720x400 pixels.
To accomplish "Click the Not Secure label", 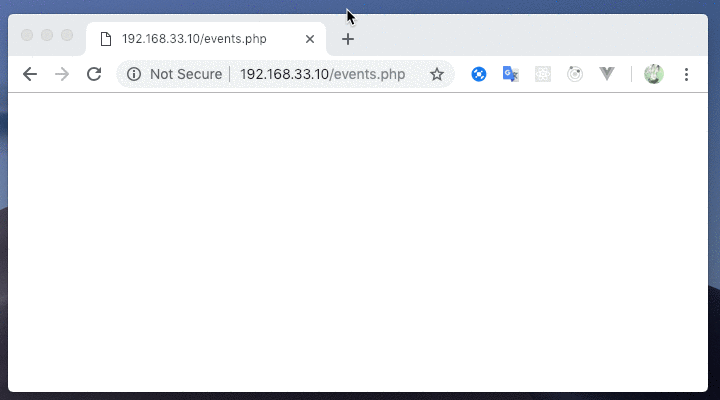I will click(x=186, y=74).
